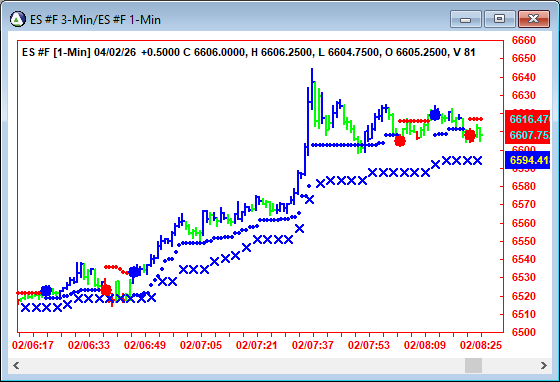This screenshot has height=382, width=560.
Task: Click the 6616.47 red price label
Action: 528,119
